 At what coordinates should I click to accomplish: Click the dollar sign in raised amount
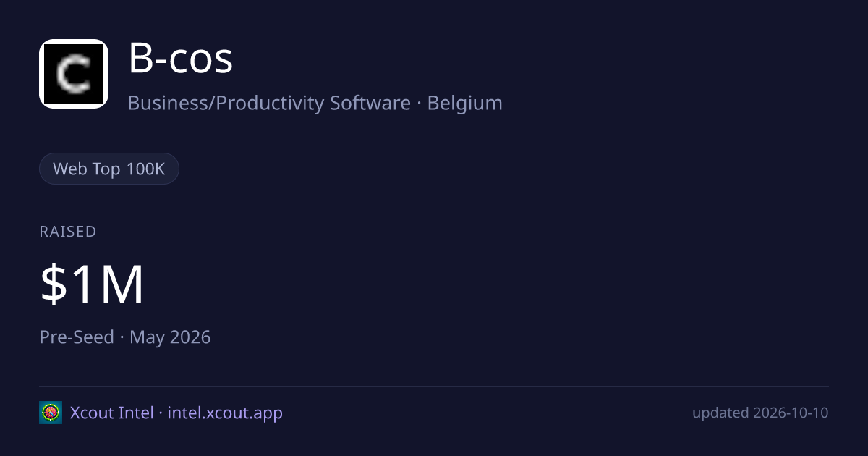54,284
